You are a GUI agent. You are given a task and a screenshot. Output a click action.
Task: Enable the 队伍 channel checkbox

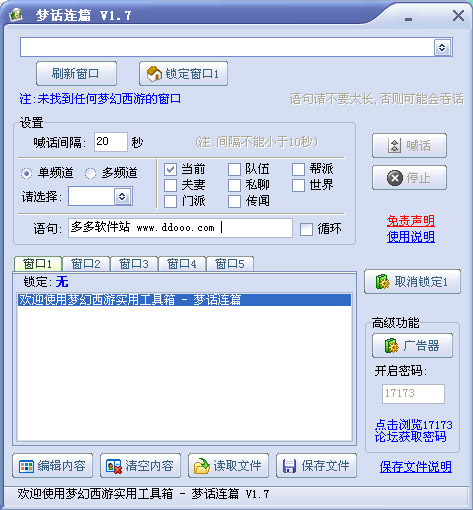[234, 169]
